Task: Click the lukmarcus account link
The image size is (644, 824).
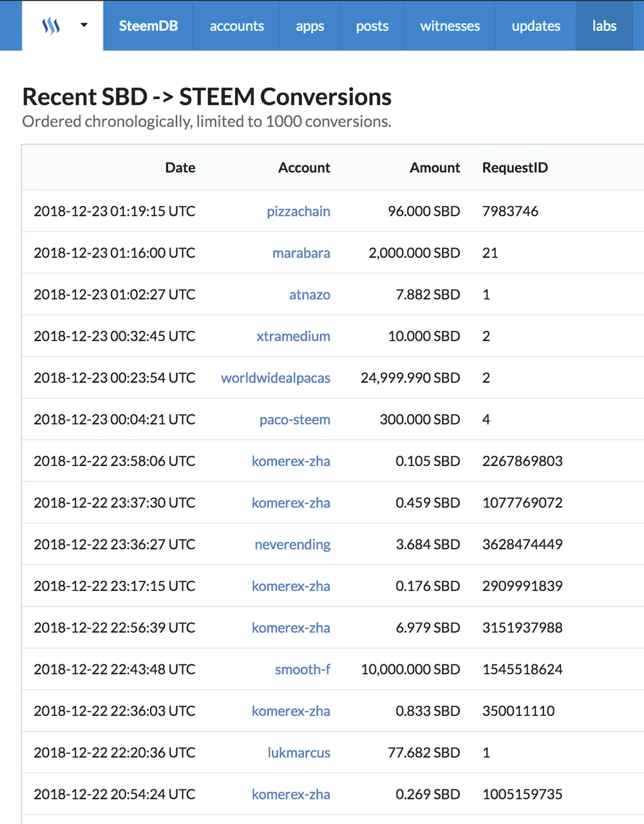Action: (x=299, y=753)
